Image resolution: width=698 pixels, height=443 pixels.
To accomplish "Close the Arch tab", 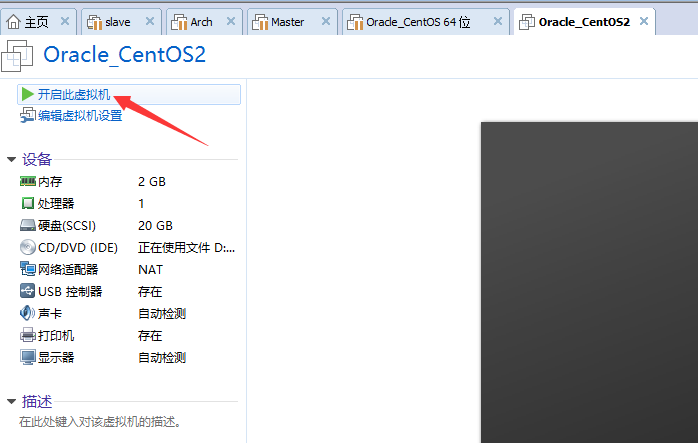I will coord(231,21).
